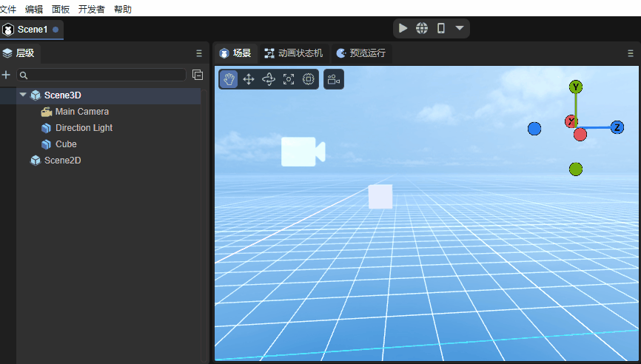Click the play button to run
The width and height of the screenshot is (641, 364).
click(403, 28)
